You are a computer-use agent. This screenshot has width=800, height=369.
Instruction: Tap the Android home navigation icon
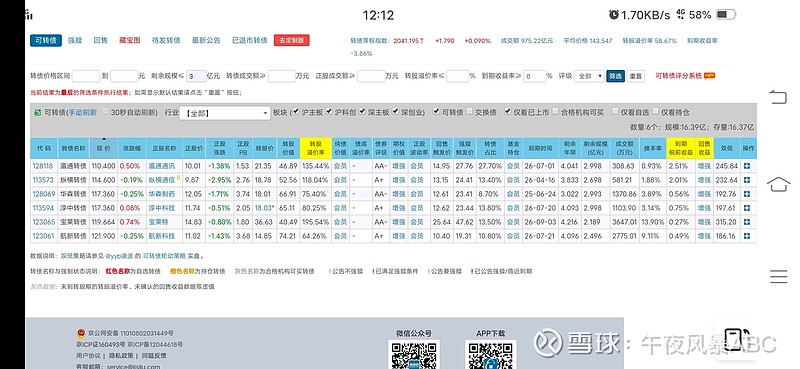coord(778,184)
